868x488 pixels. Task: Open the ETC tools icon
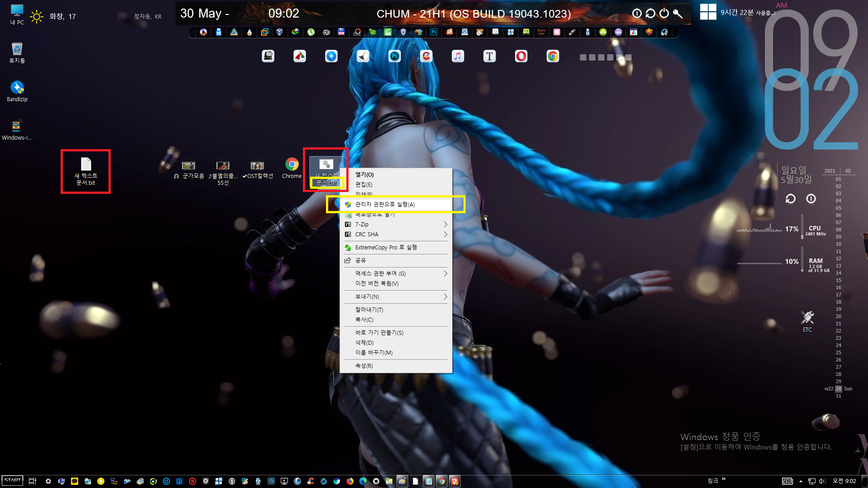(x=807, y=321)
